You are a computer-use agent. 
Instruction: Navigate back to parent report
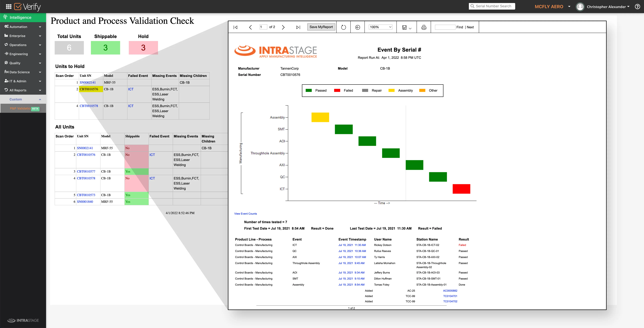click(x=357, y=27)
